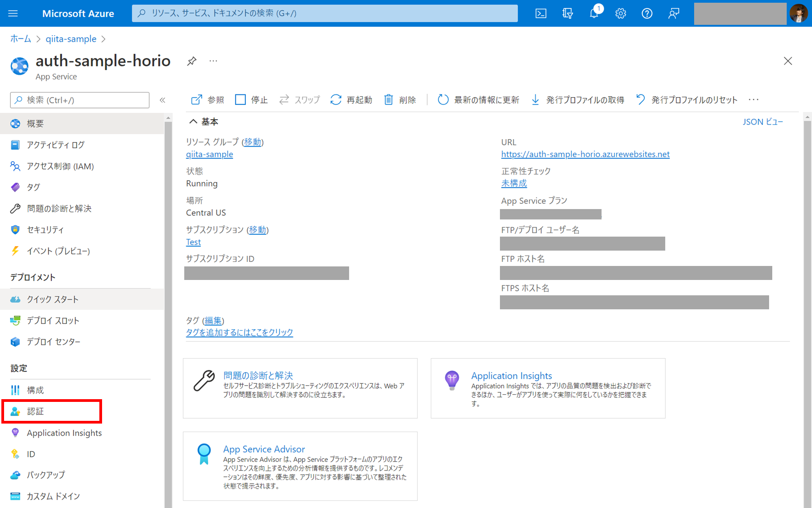
Task: Open クイック スタート in the sidebar
Action: [82, 299]
